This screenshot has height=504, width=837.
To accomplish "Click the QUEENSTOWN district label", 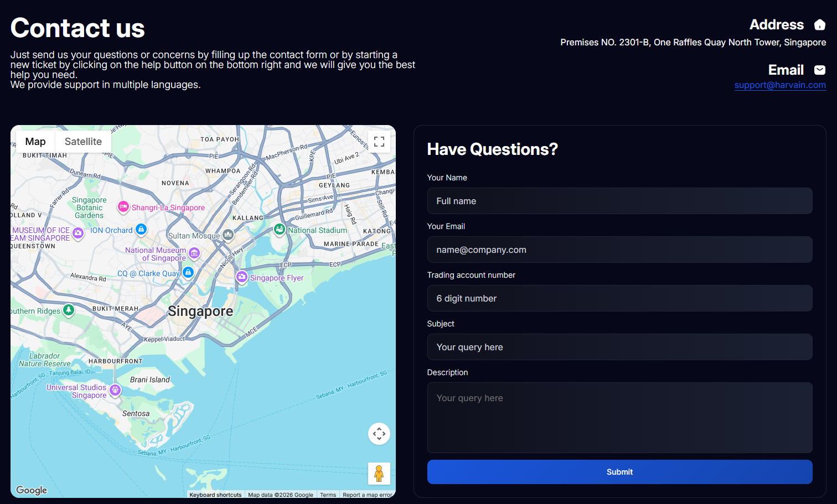I will point(33,246).
